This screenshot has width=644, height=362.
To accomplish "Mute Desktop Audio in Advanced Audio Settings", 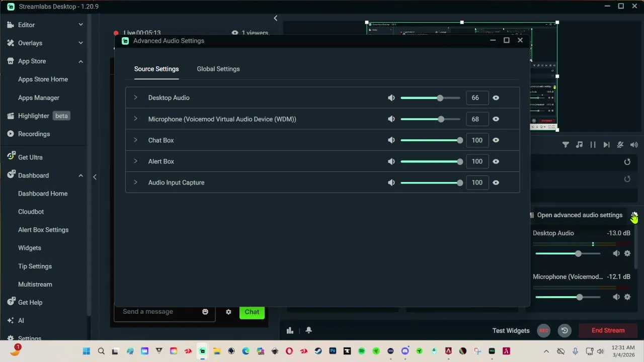I will [x=391, y=98].
